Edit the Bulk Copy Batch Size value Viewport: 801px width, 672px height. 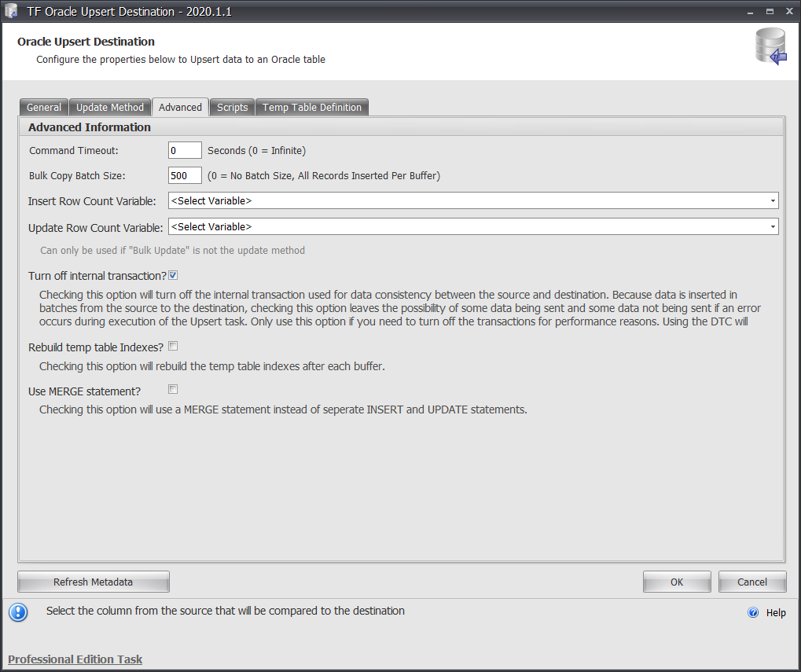(x=184, y=175)
